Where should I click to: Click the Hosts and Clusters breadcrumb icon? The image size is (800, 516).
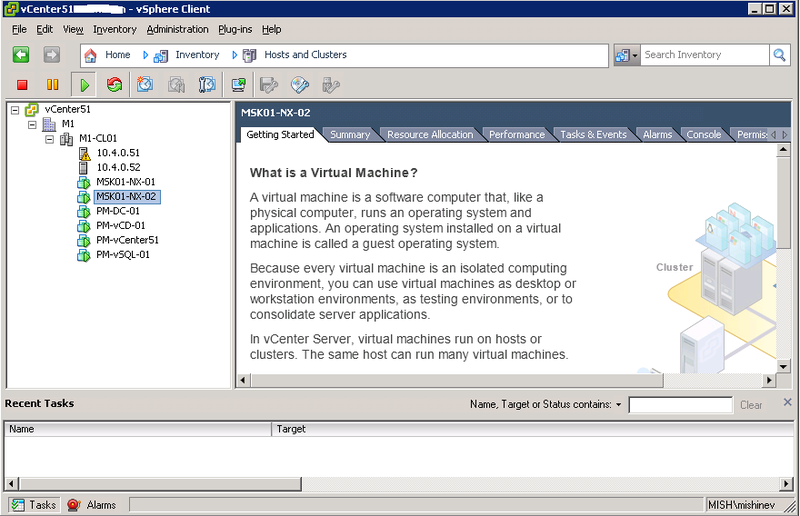point(249,55)
